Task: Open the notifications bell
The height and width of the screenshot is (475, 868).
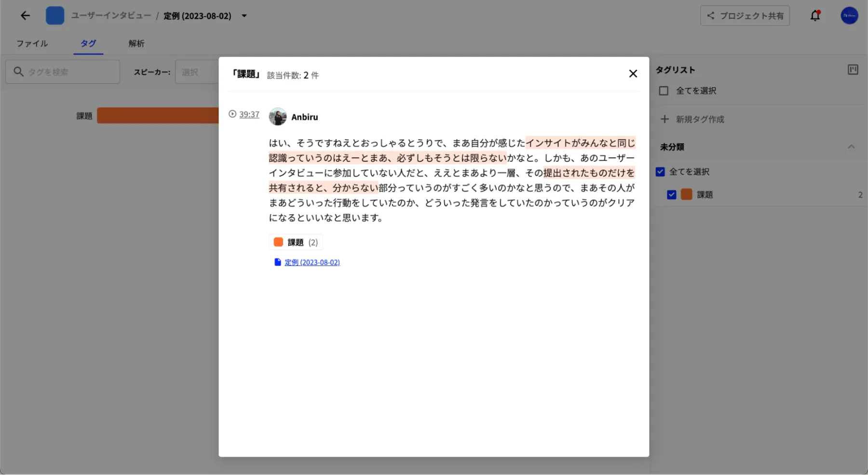Action: [815, 16]
